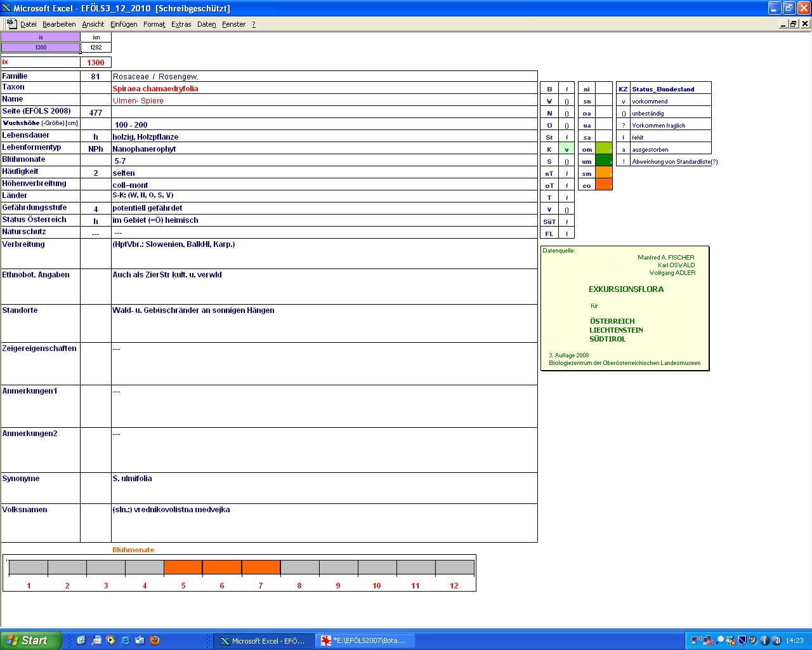Click the workbook icon beside Datei
Image resolution: width=812 pixels, height=650 pixels.
(x=11, y=23)
